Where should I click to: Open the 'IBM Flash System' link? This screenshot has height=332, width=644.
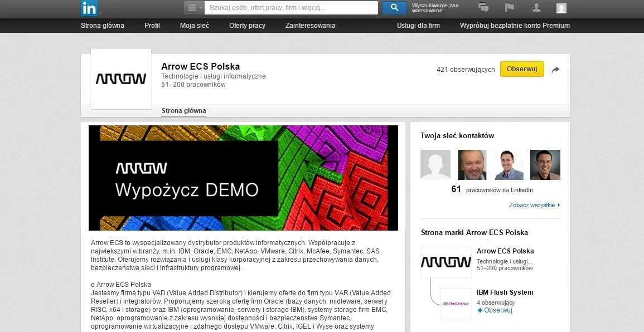point(505,292)
